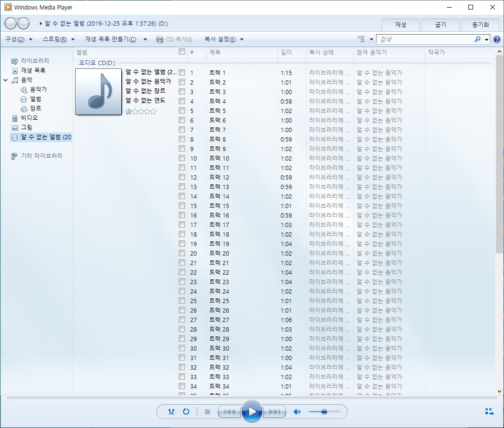Click scroll down arrow of track list
Screen dimensions: 504x428
499,391
